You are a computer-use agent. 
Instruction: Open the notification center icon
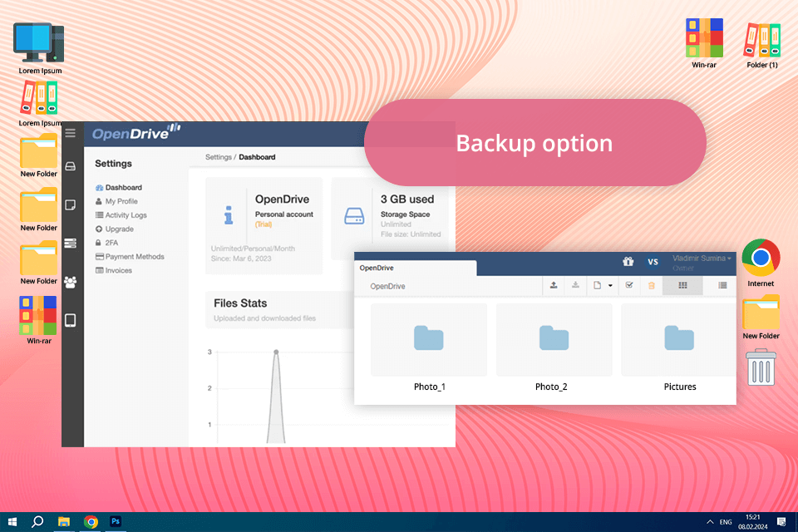781,522
